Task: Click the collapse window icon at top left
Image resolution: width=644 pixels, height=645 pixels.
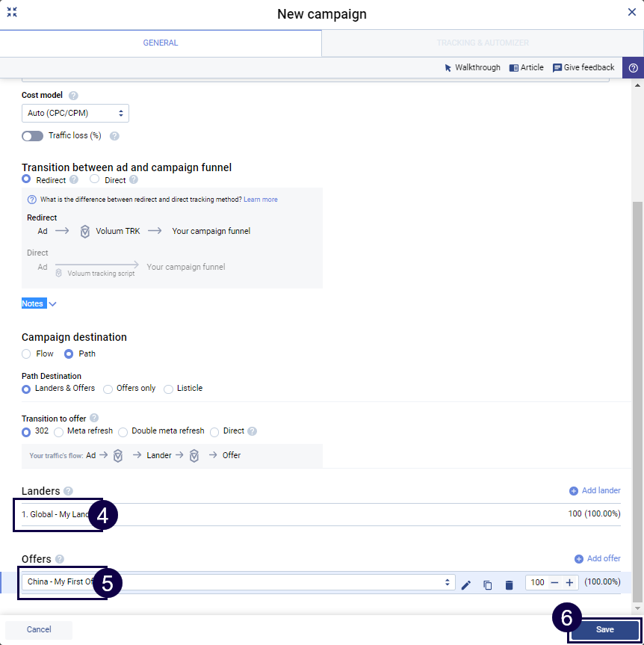Action: click(12, 12)
